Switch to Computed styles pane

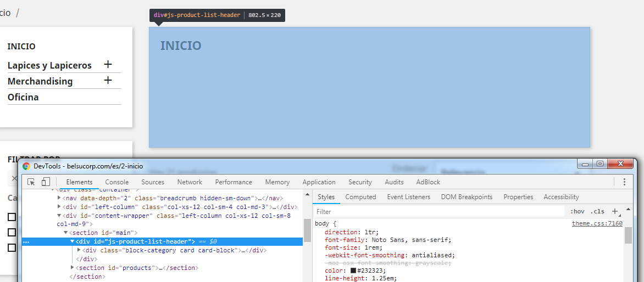[360, 197]
